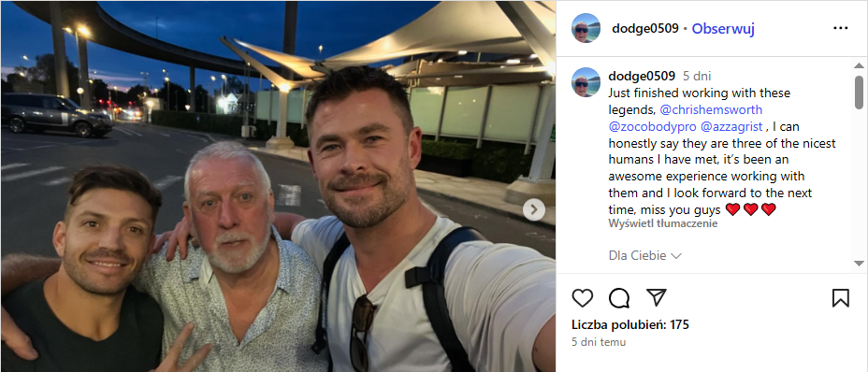This screenshot has height=372, width=868.
Task: Go to next photo arrow
Action: (534, 209)
